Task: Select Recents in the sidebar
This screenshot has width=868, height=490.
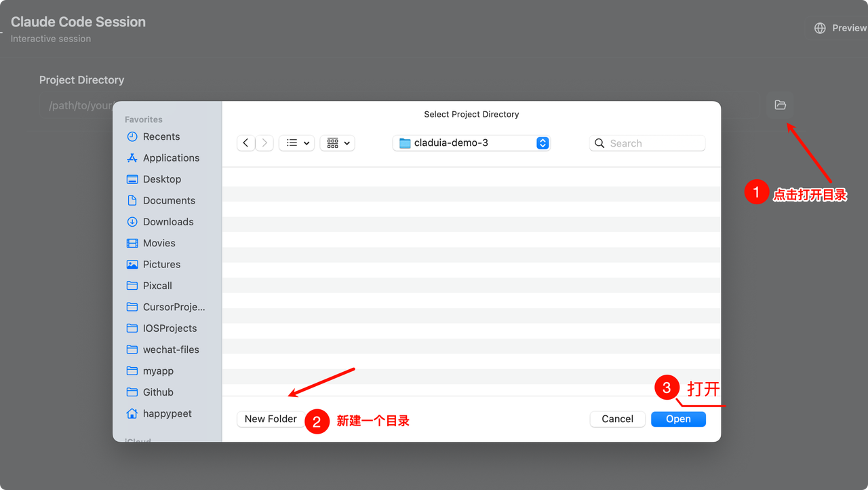Action: [161, 137]
